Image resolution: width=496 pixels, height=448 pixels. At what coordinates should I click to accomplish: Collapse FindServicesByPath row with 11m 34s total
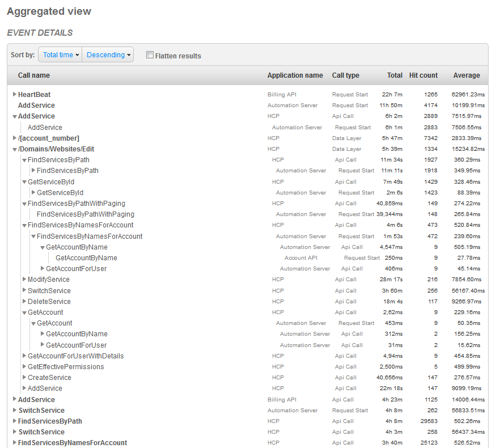tap(24, 160)
